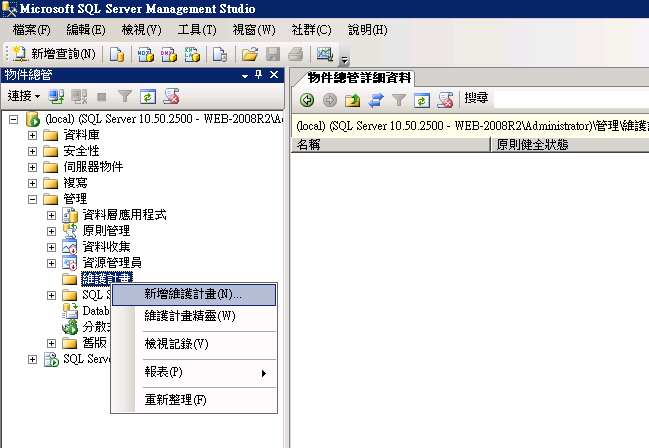Click Disconnect icon in Object Explorer

tap(79, 97)
